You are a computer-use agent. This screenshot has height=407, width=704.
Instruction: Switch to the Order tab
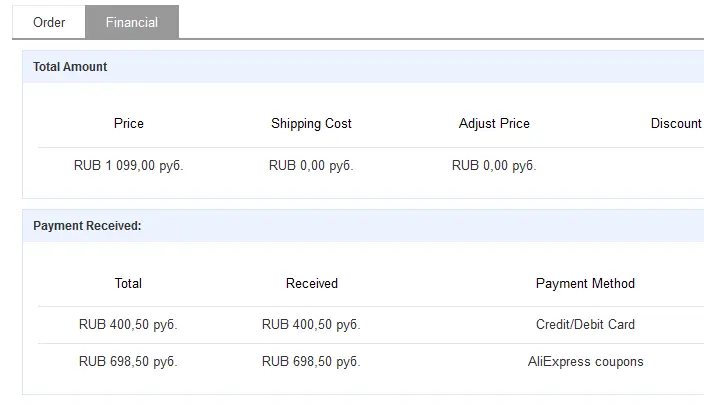click(49, 22)
